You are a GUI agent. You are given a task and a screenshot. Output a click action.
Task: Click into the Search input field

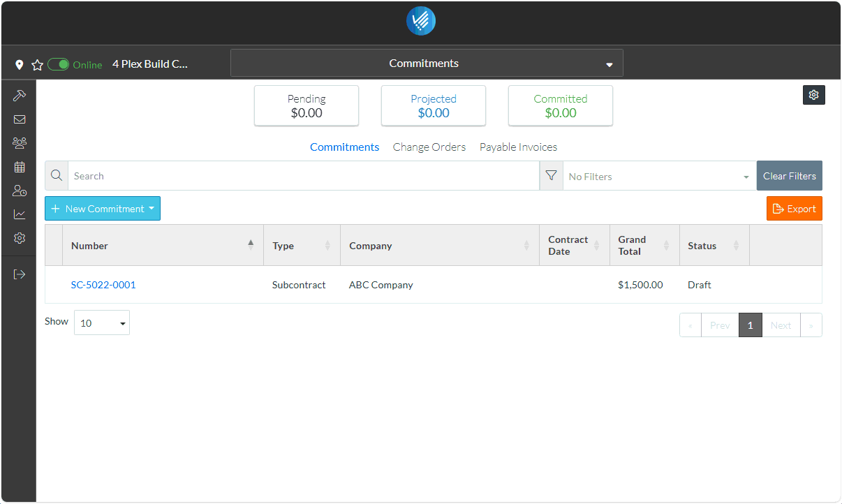pos(304,176)
